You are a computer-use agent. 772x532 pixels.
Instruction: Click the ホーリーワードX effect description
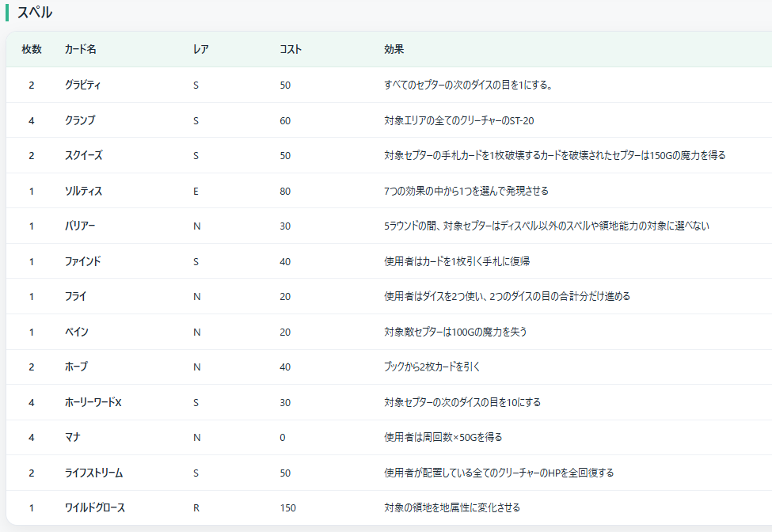[x=462, y=402]
